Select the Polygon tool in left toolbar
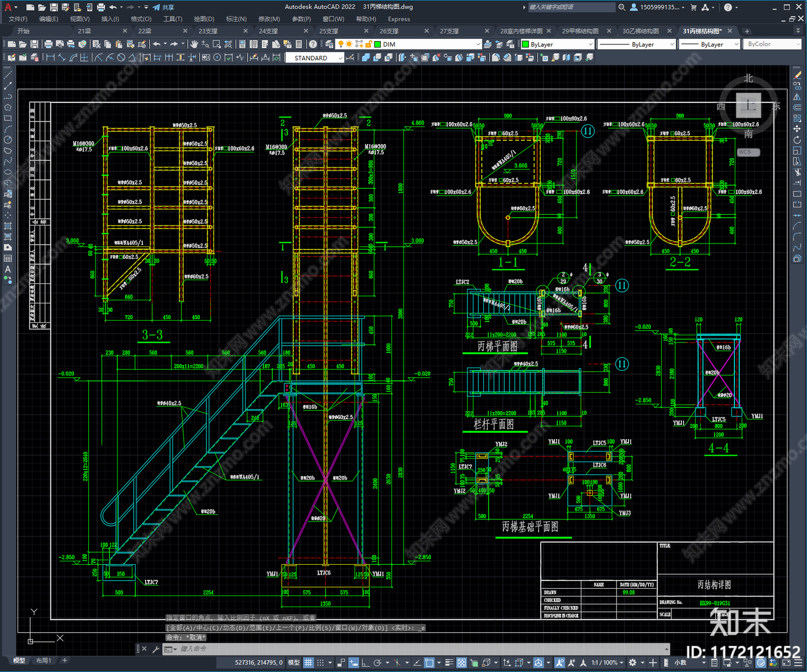807x672 pixels. 8,107
